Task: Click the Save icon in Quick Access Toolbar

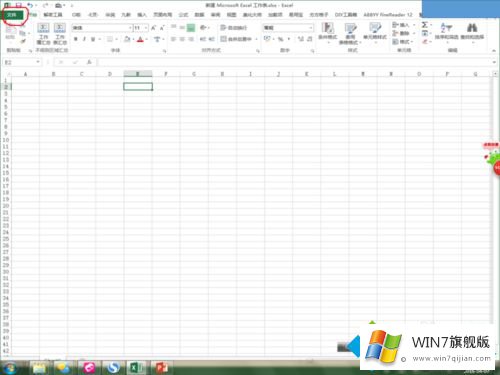Action: click(19, 5)
